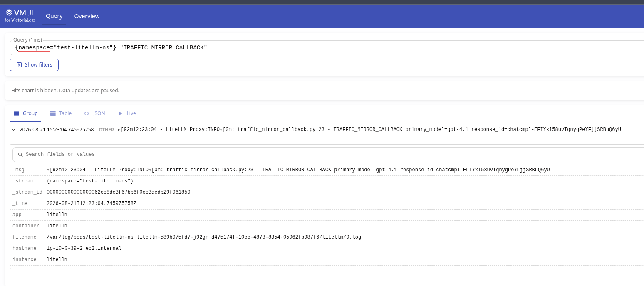
Task: Click the instance field name
Action: pyautogui.click(x=25, y=259)
